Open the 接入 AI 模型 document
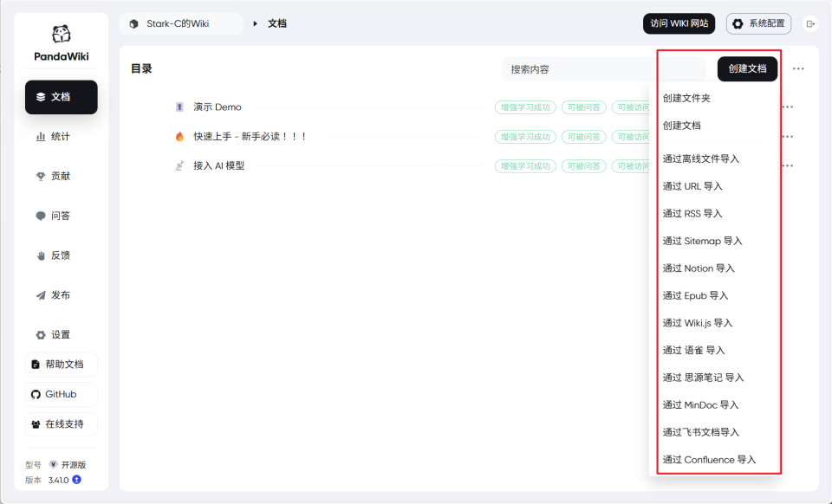The image size is (832, 504). (218, 166)
